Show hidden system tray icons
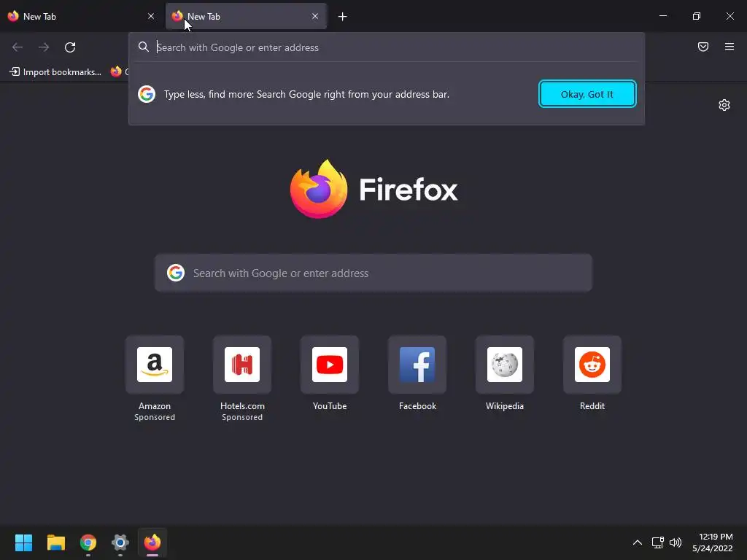The image size is (747, 560). [638, 542]
